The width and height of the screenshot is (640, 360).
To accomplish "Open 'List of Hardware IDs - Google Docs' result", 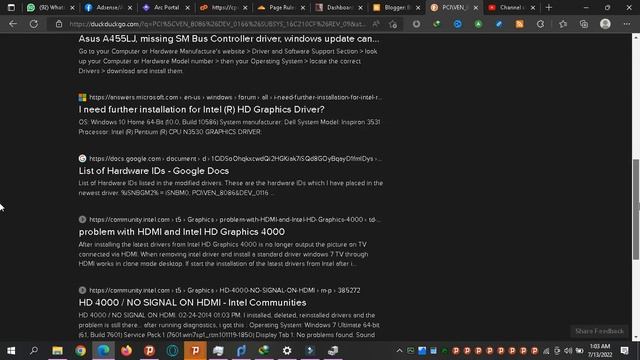I will [x=153, y=171].
